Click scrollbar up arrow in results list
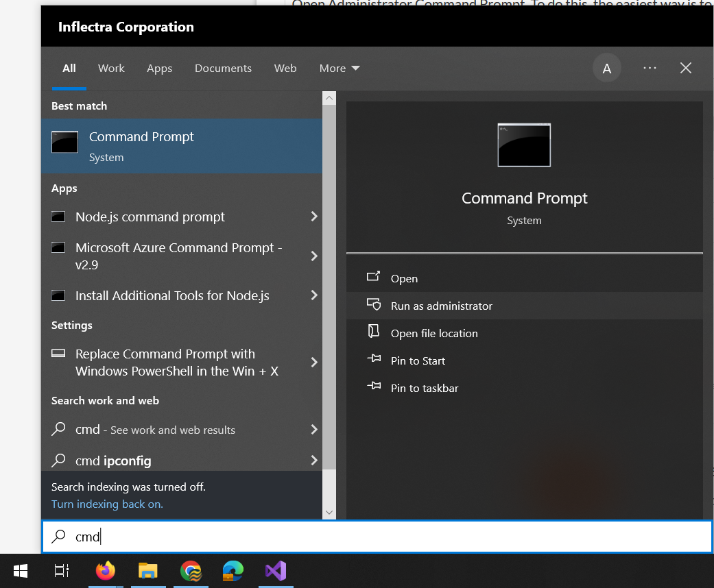Screen dimensions: 714x588 point(329,98)
